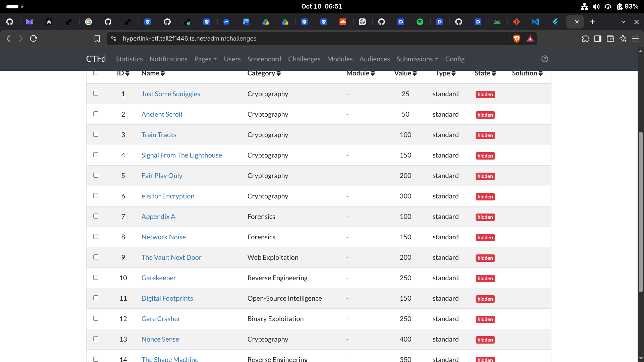
Task: Focus the browser address bar URL
Action: 190,39
